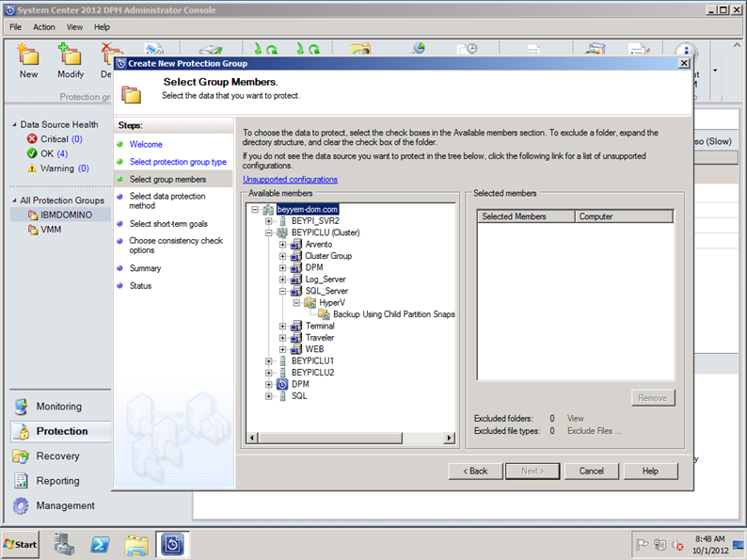The height and width of the screenshot is (560, 747).
Task: Expand the Terminal node
Action: point(283,326)
